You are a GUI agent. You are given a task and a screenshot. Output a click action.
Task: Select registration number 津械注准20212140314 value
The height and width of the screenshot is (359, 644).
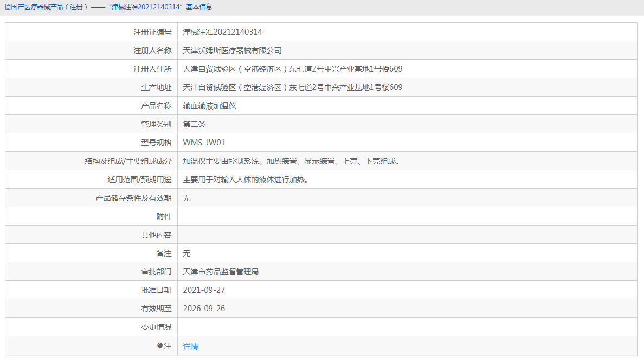[x=222, y=32]
